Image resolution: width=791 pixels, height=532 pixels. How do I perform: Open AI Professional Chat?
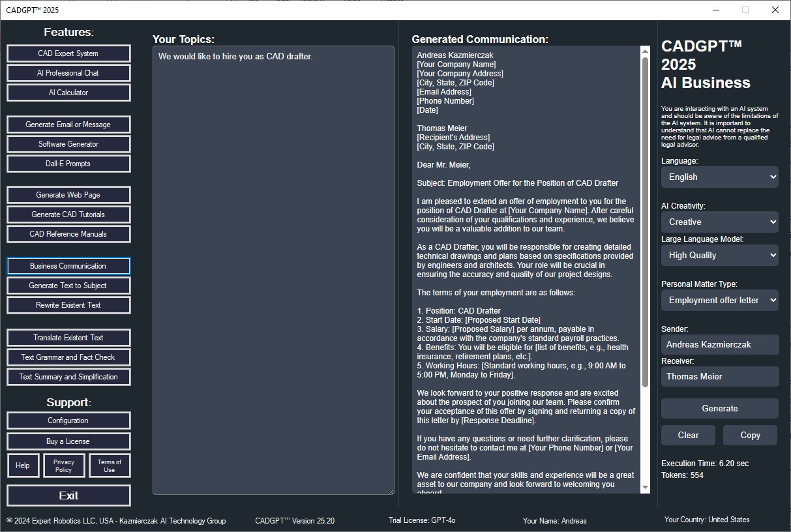click(x=68, y=73)
